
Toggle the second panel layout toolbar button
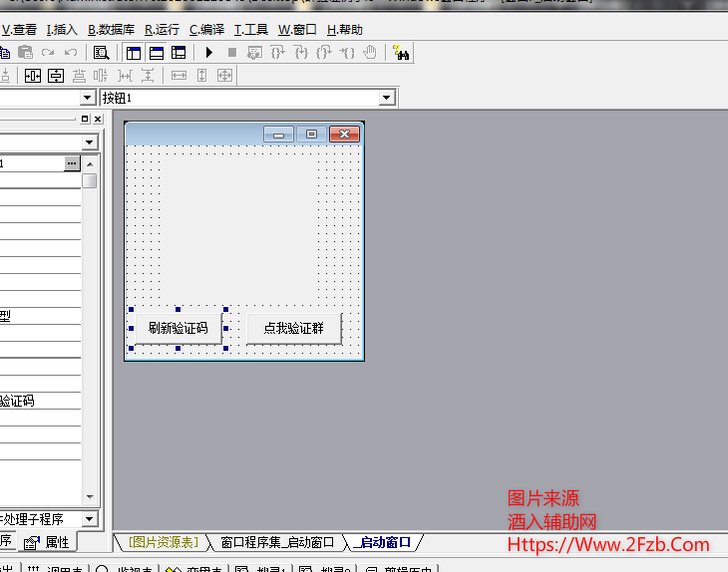[156, 52]
